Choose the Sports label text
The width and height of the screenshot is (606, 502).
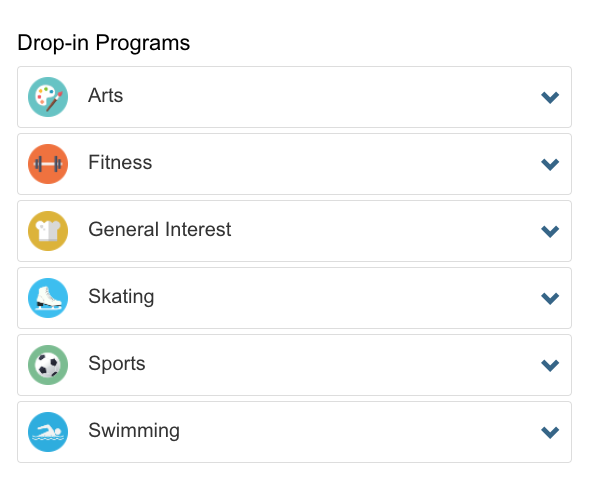point(117,364)
